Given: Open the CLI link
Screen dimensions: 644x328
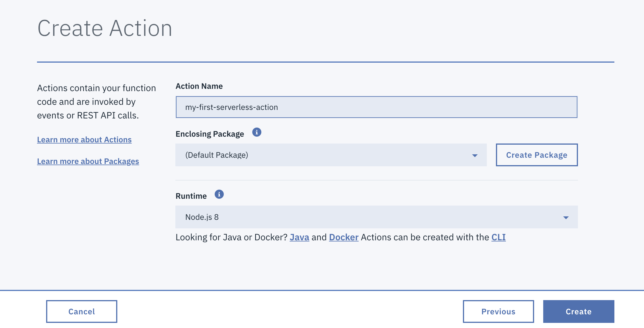Looking at the screenshot, I should [x=499, y=237].
